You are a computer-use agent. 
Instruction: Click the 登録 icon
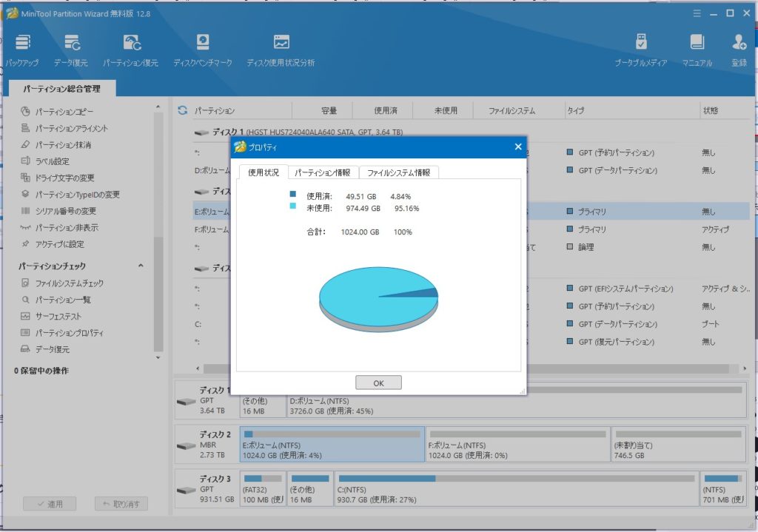click(x=739, y=43)
